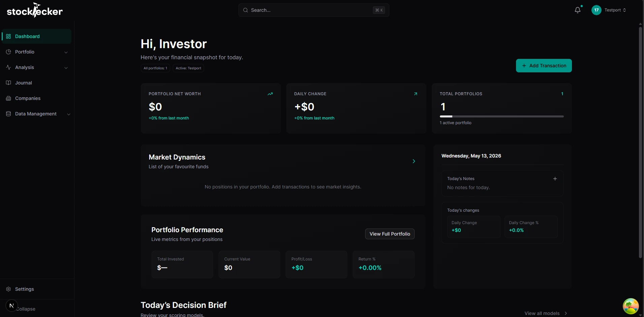The width and height of the screenshot is (644, 317).
Task: Open the Market Dynamics chevron arrow
Action: [x=414, y=161]
